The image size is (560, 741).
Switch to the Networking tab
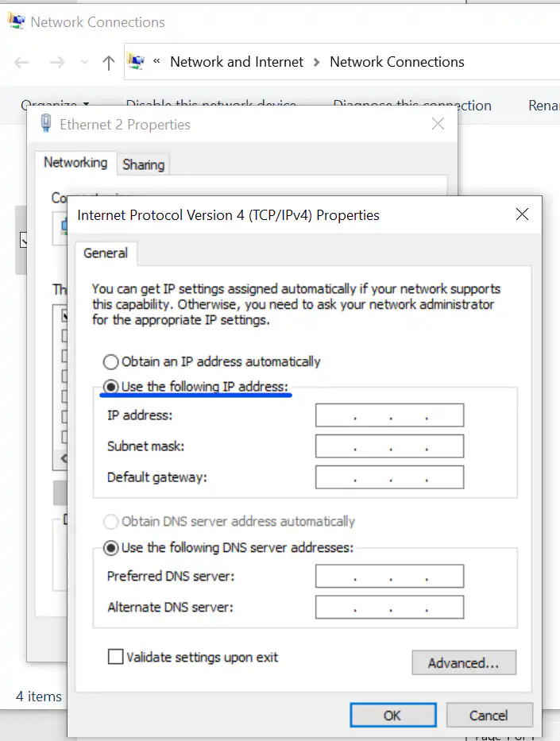coord(75,163)
